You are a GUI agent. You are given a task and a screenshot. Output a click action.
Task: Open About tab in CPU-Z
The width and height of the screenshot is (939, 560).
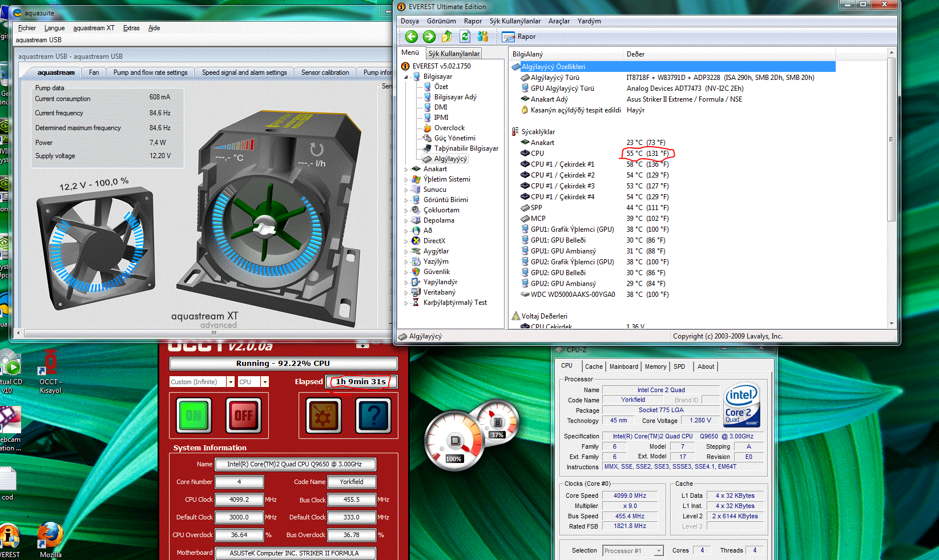706,366
